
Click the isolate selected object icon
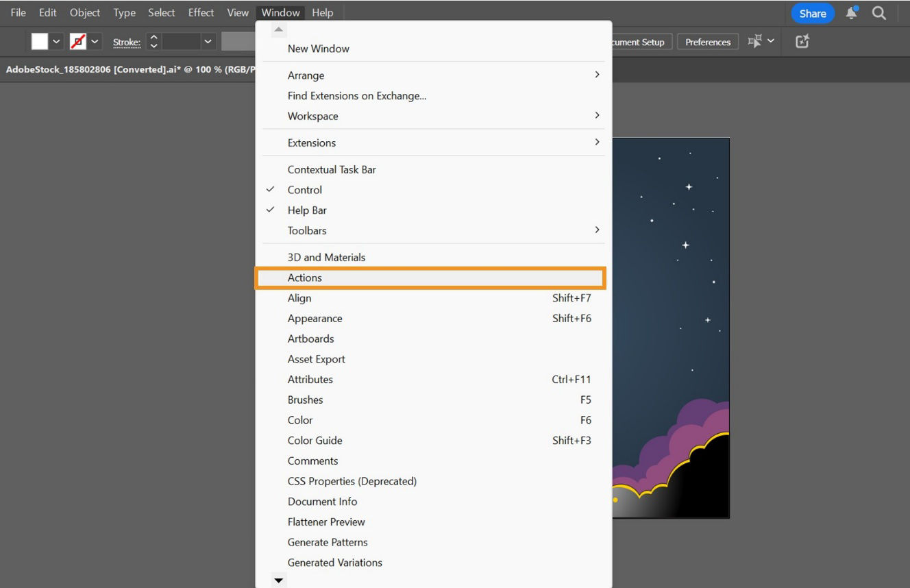pyautogui.click(x=754, y=41)
